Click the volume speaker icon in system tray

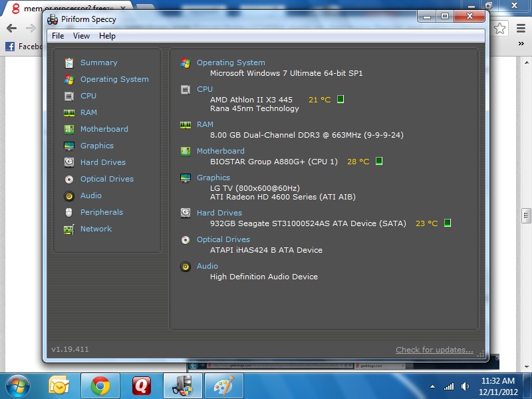point(465,386)
